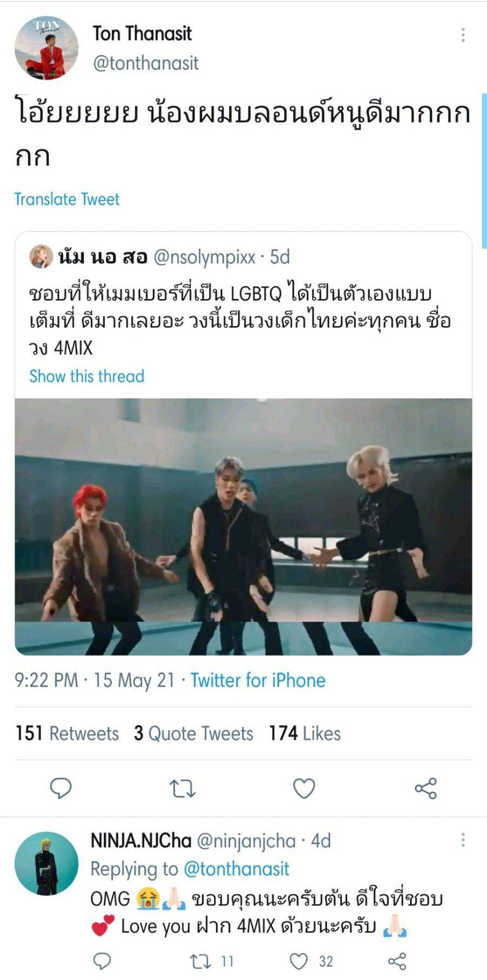Viewport: 487px width, 980px height.
Task: Share NINJA.NJCha's reply
Action: point(397,961)
